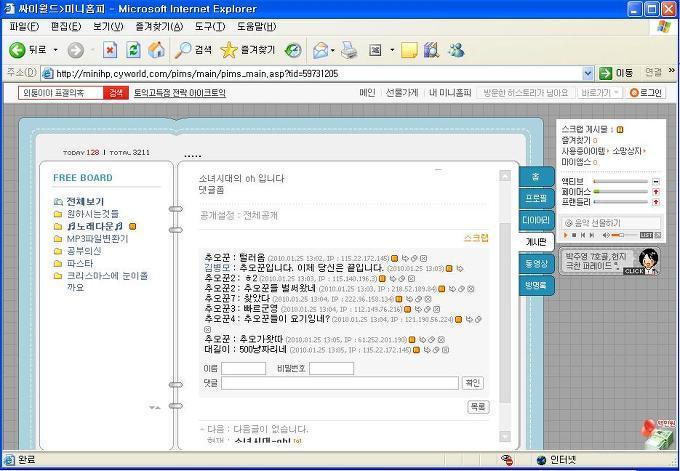Screen dimensions: 680x471
Task: Switch to the 동영상 tab
Action: [x=536, y=263]
